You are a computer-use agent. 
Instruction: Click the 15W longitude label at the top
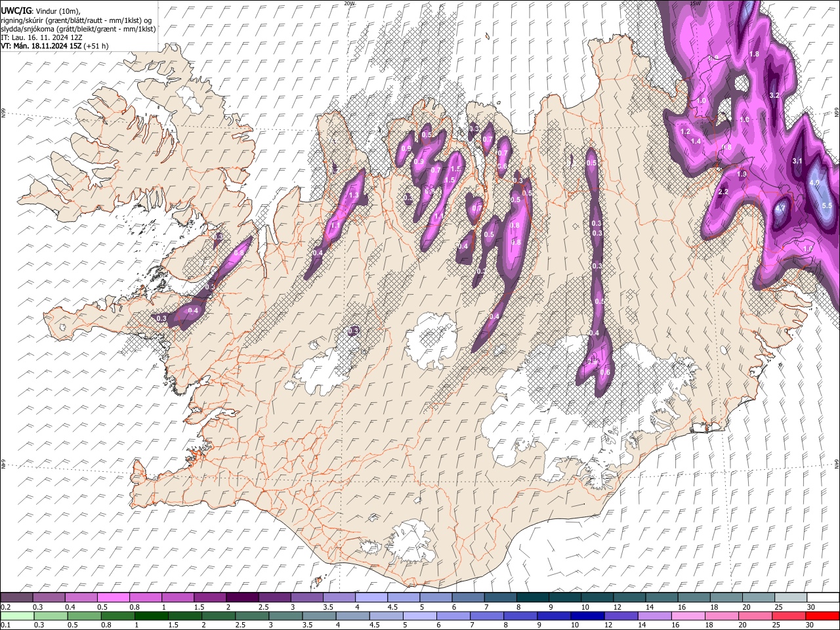point(696,3)
